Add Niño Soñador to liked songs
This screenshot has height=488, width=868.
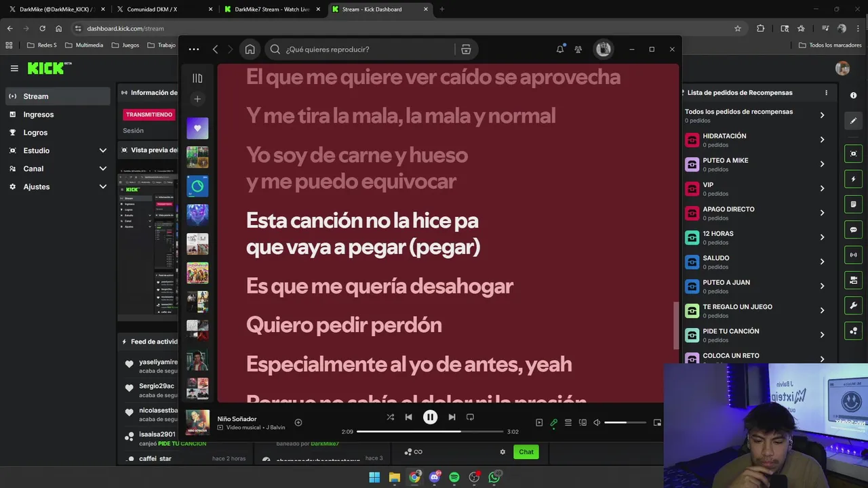298,422
